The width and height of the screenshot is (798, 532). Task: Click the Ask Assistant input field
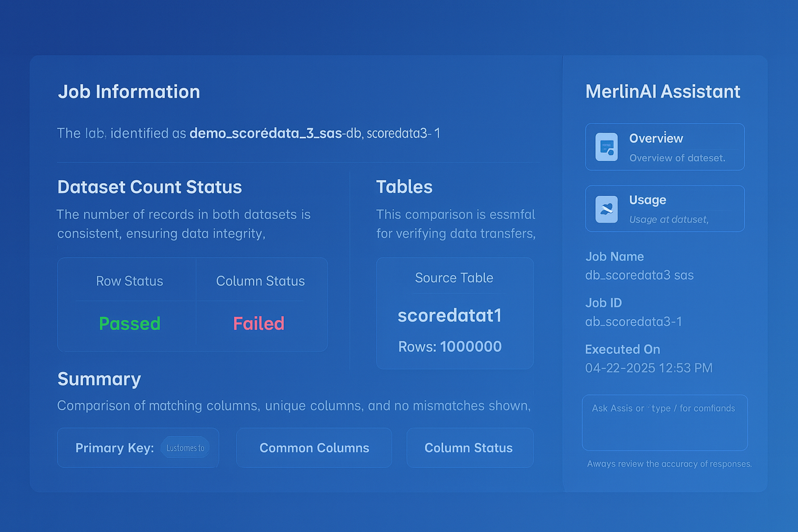(x=665, y=422)
